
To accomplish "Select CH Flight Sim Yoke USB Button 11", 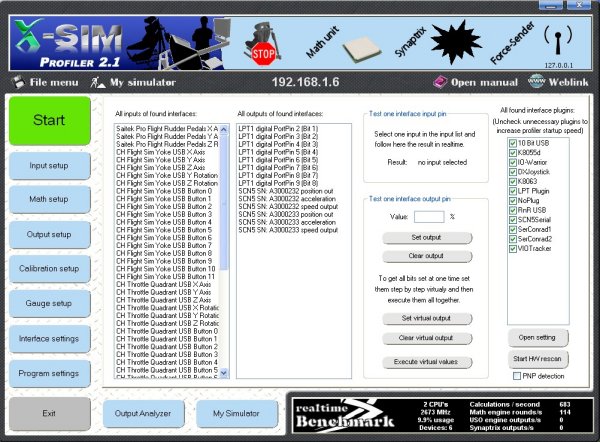I will (x=167, y=277).
